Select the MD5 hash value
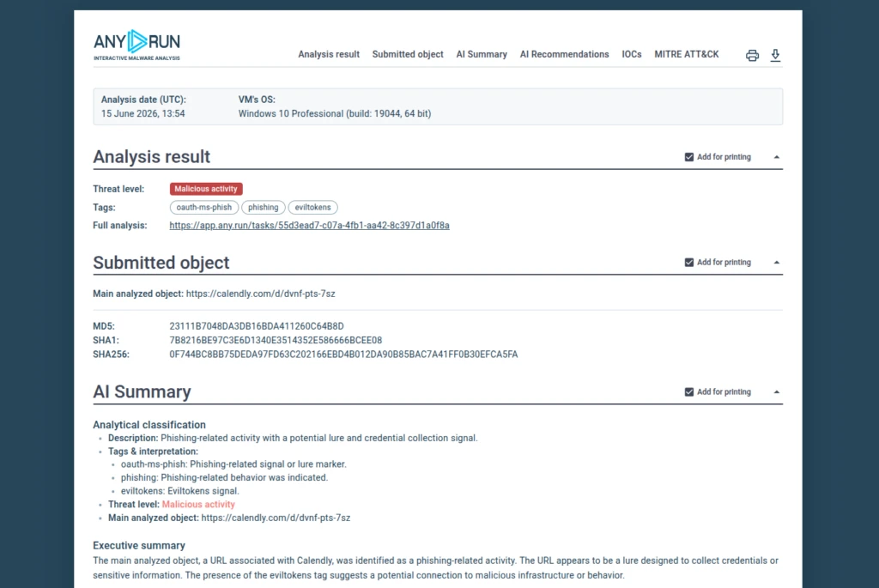Viewport: 879px width, 588px height. click(x=257, y=326)
